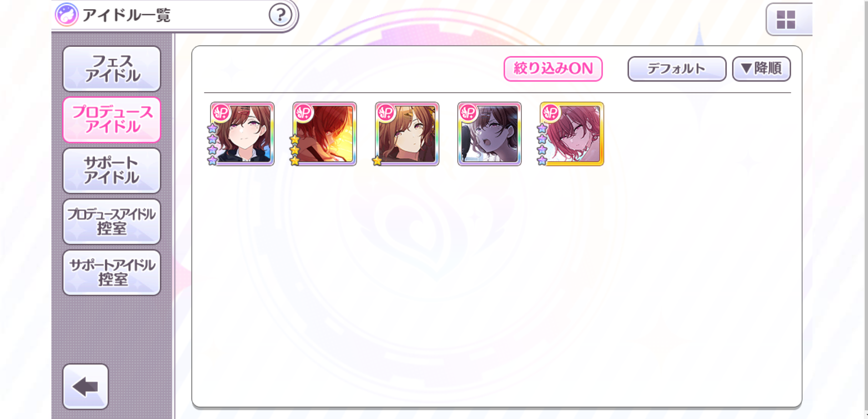The image size is (868, 419).
Task: Click the P badge on first idol card
Action: tap(221, 112)
